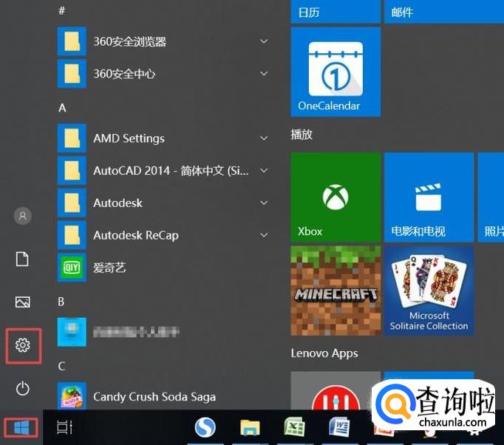Screen dimensions: 504x445
Task: Select the AMD Settings label
Action: coord(129,138)
